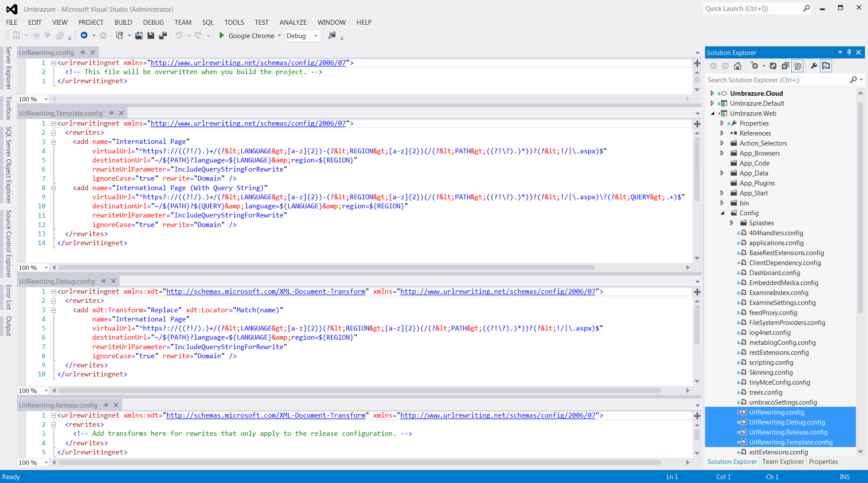Toggle Show All Files in Solution Explorer
This screenshot has width=868, height=483.
(x=798, y=66)
